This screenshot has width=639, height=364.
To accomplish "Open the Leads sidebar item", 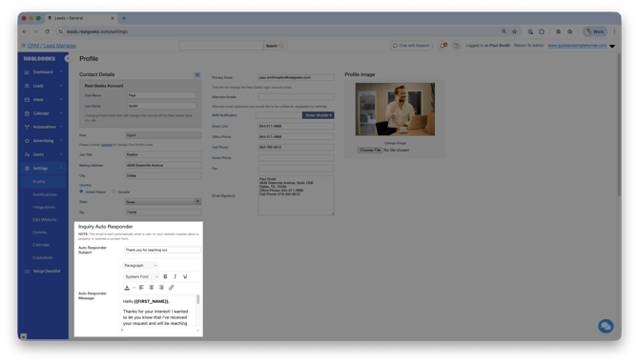I will [43, 86].
